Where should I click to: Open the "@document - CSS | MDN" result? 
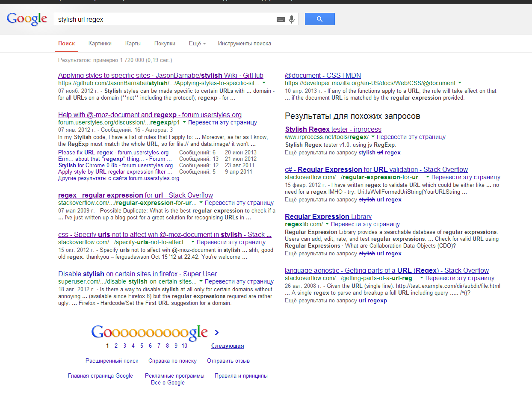(x=323, y=75)
